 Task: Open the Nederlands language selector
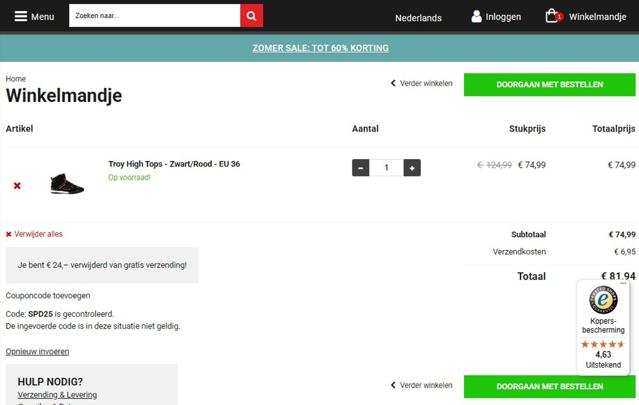pyautogui.click(x=418, y=18)
